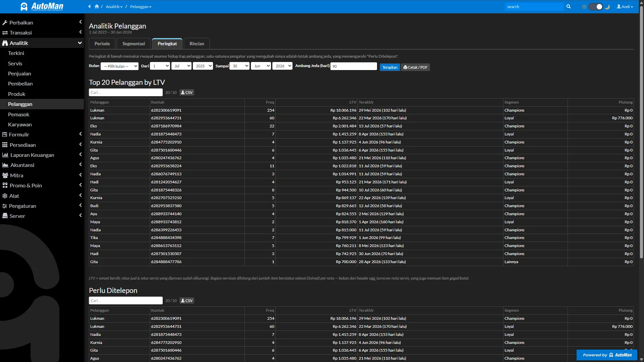Click the Ambang Jeda (hari) input

[x=354, y=66]
